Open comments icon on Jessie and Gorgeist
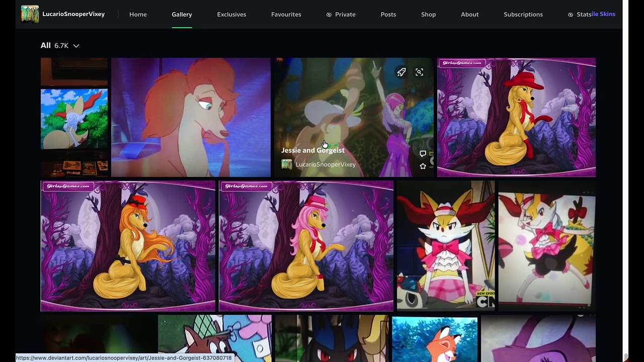The width and height of the screenshot is (644, 362). point(423,153)
